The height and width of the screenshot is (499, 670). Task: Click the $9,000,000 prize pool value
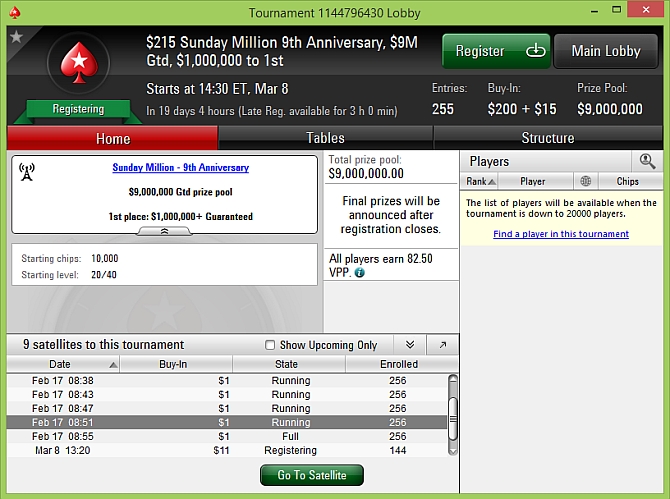[610, 109]
